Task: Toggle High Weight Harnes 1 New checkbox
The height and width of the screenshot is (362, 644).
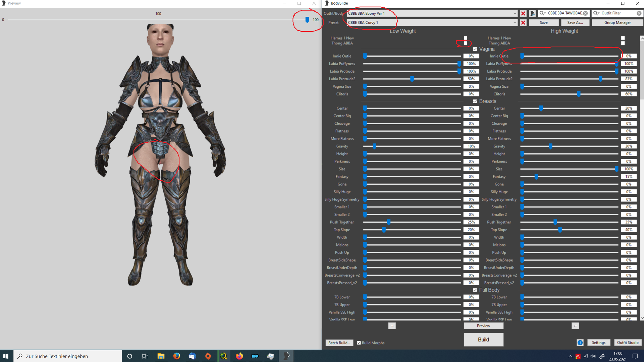Action: 623,38
